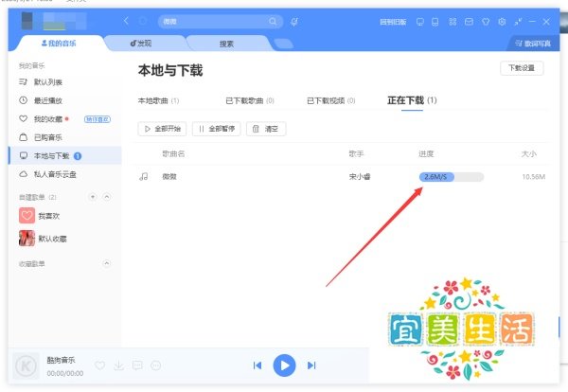Open the skin shirt icon
Viewport: 568px width, 392px height.
(486, 22)
